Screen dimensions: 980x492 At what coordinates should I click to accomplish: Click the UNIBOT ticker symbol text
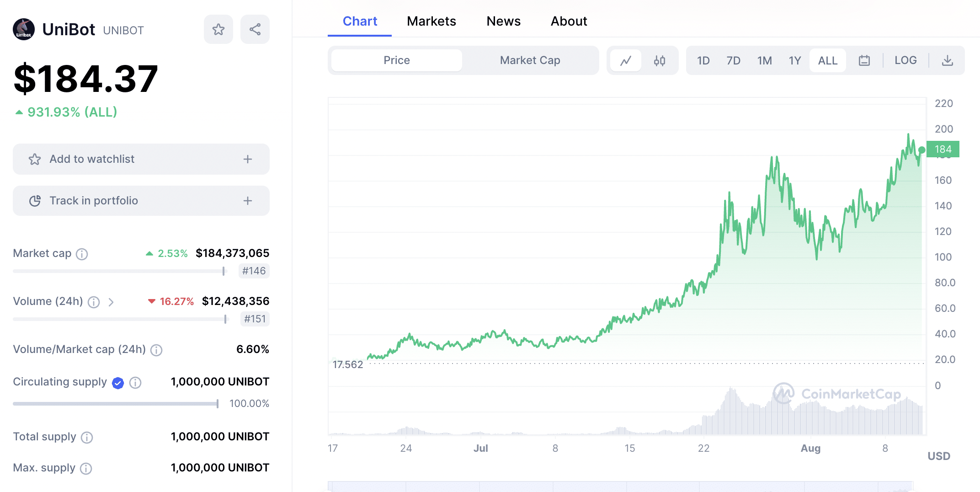pos(123,31)
